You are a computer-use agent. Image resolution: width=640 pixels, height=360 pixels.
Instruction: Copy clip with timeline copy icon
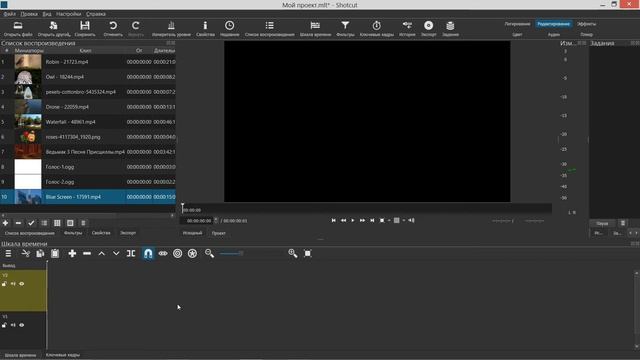pos(40,253)
